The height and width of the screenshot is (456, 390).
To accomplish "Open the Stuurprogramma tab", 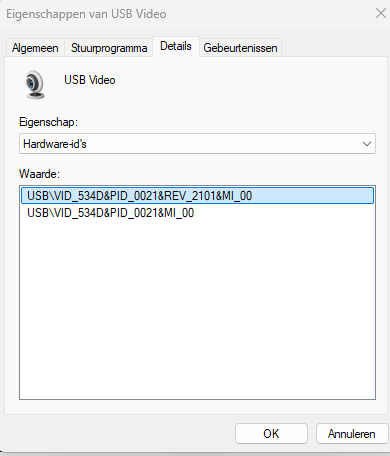I will [x=109, y=48].
